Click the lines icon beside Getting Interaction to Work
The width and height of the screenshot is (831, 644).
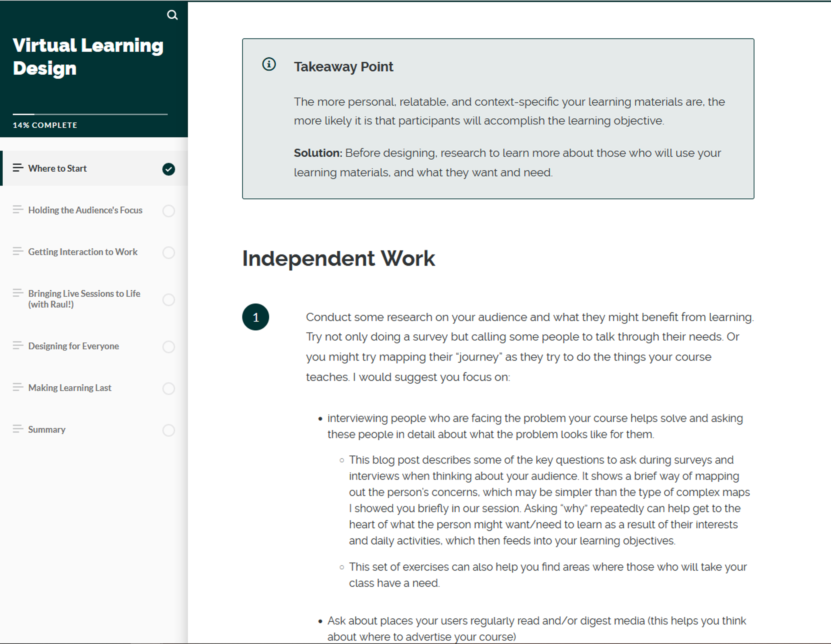(x=18, y=251)
